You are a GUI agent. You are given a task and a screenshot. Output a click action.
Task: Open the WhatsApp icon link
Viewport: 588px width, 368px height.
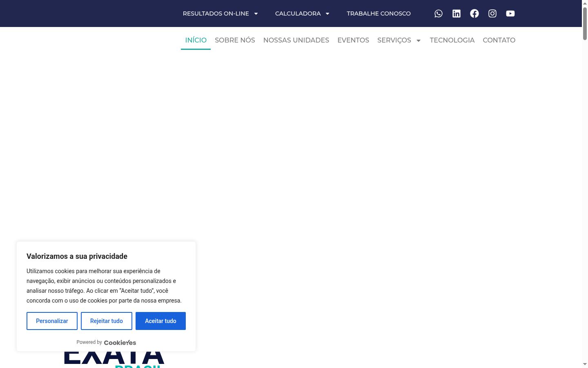tap(439, 13)
